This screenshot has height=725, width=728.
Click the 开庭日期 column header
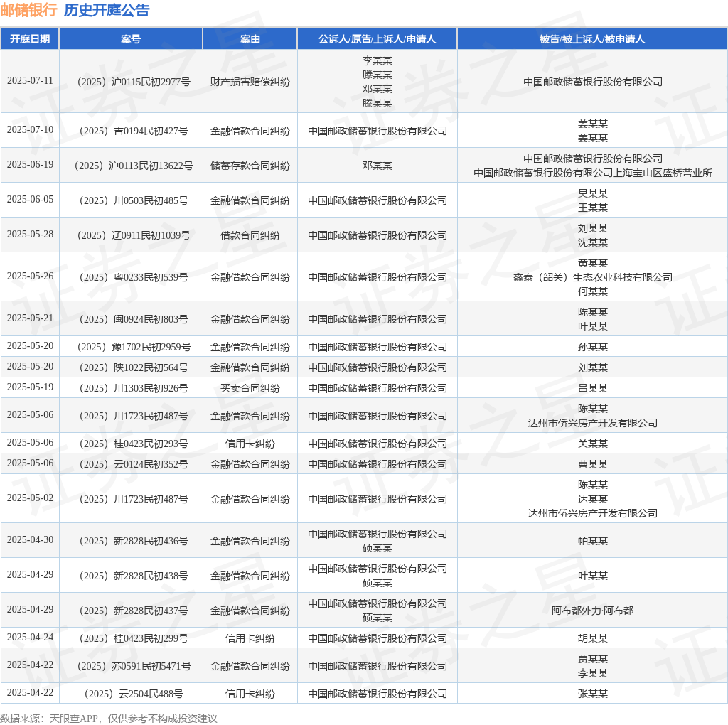click(30, 39)
